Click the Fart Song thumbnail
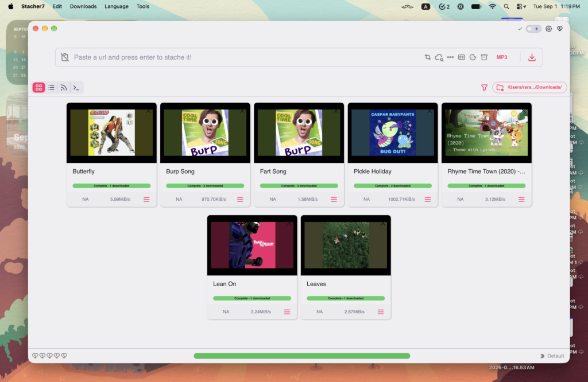 299,132
